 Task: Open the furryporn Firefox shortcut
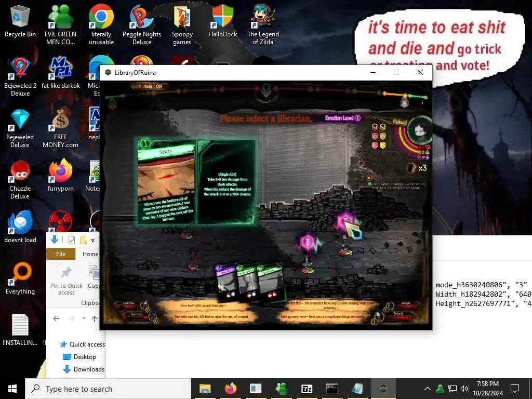pyautogui.click(x=60, y=176)
